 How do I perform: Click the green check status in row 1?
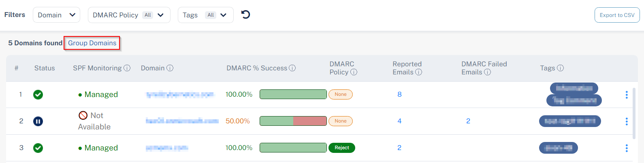pyautogui.click(x=38, y=95)
